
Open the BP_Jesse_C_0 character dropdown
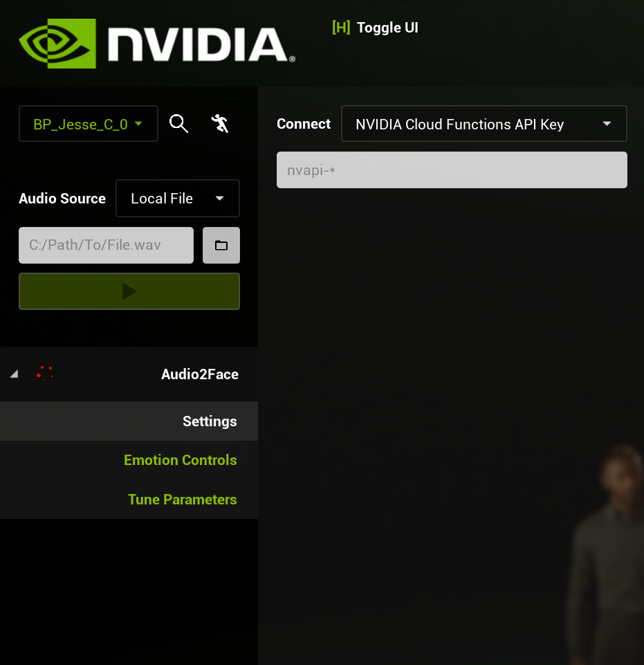[88, 123]
